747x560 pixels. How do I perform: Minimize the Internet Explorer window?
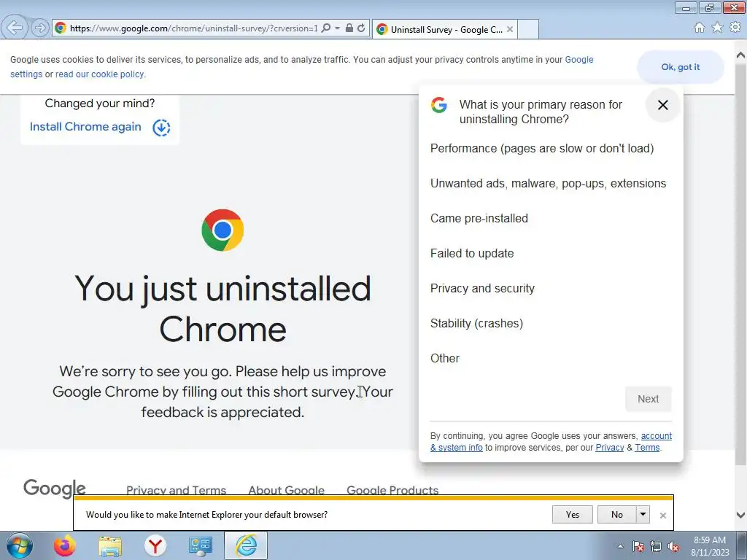tap(686, 7)
